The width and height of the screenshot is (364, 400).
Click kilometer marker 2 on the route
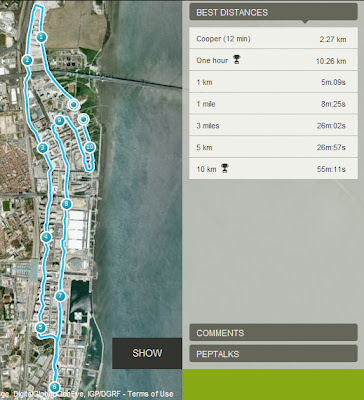(27, 60)
